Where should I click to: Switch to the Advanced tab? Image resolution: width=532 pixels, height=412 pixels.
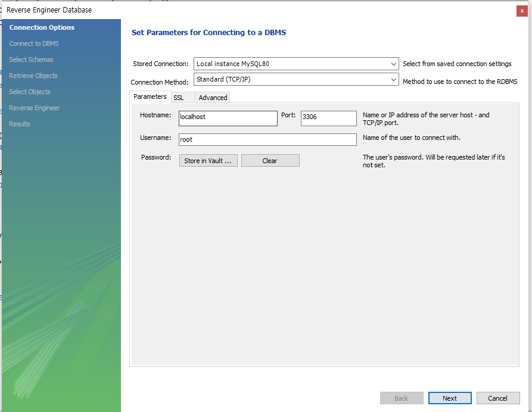(213, 98)
